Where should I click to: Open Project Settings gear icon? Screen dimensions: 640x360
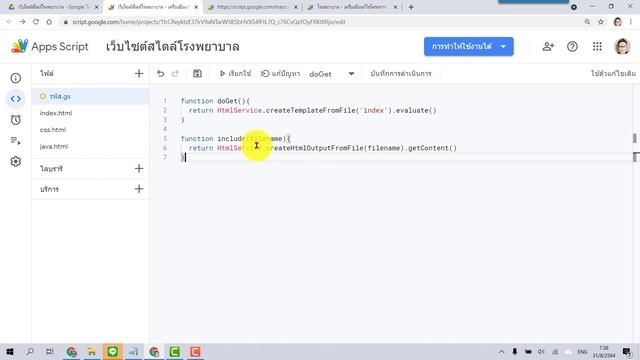coord(16,162)
